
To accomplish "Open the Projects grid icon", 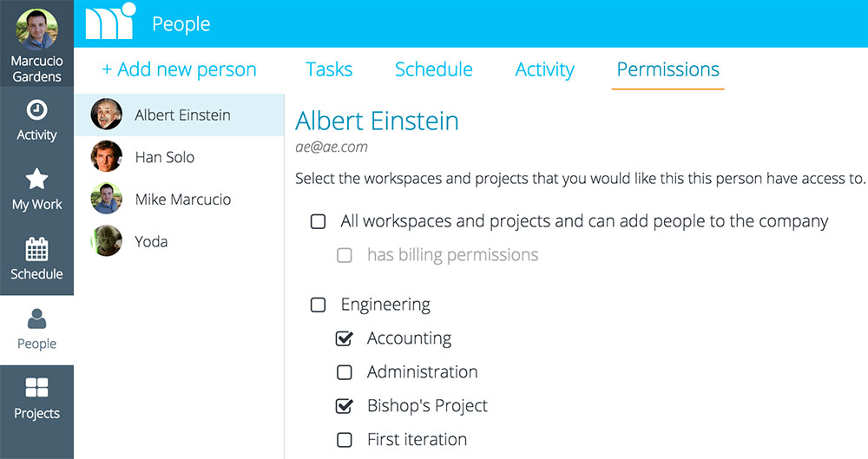I will coord(36,388).
